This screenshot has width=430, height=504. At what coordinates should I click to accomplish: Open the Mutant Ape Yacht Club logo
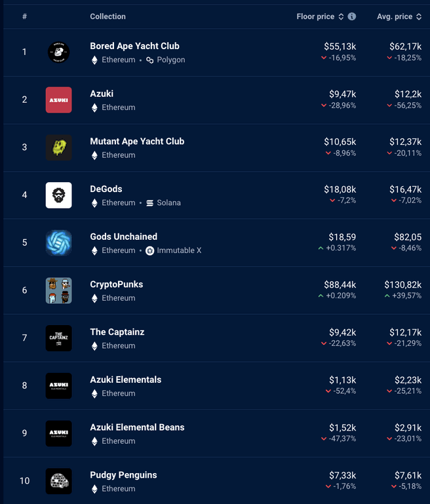pyautogui.click(x=58, y=147)
